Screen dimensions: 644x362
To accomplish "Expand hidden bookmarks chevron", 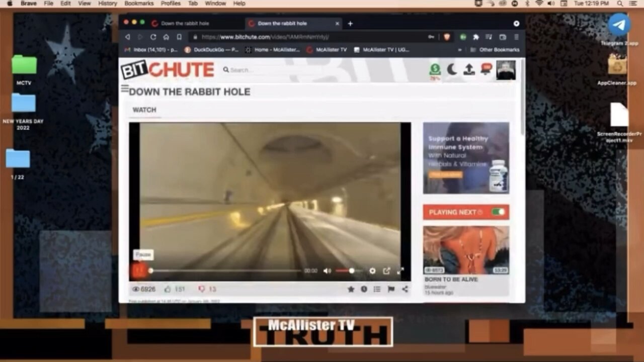I will [x=459, y=50].
